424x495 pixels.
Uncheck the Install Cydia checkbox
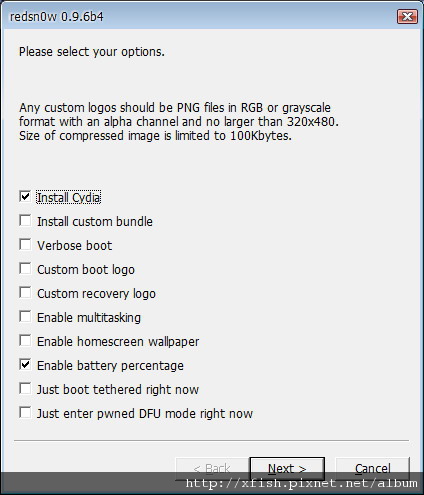tap(25, 197)
